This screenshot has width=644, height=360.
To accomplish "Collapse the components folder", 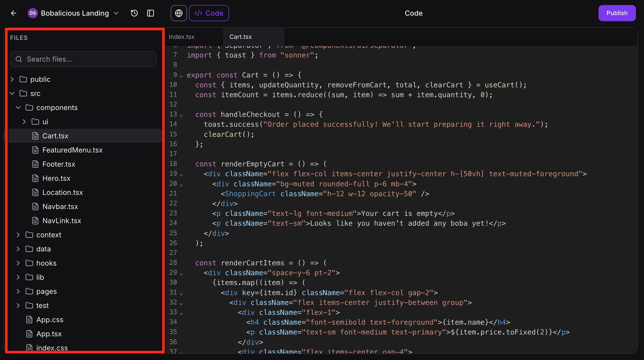I will point(18,108).
